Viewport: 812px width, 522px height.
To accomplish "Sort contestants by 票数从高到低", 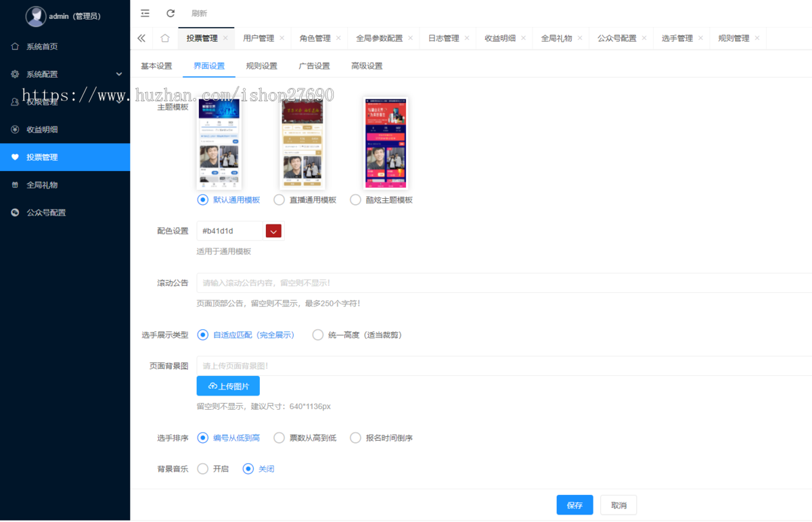I will tap(279, 438).
